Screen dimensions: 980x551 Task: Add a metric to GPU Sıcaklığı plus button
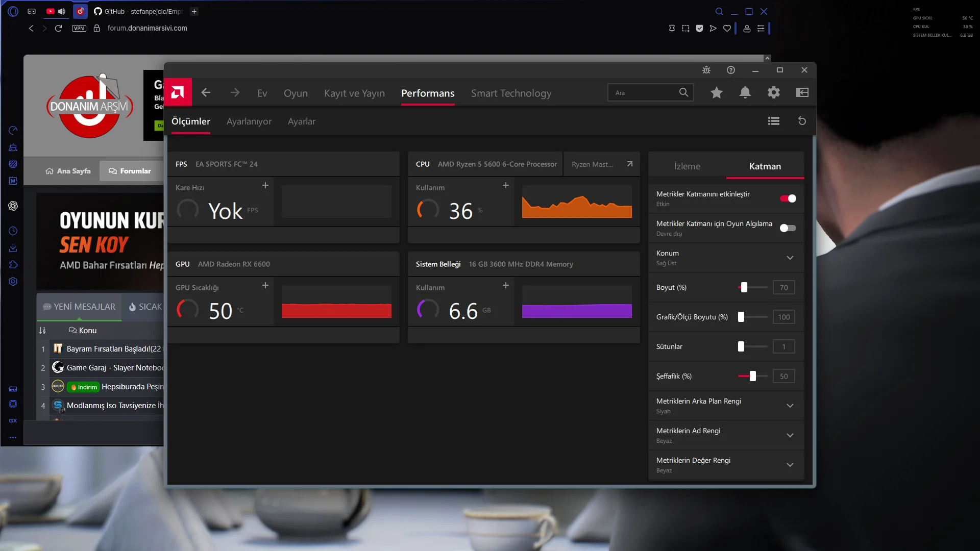tap(265, 285)
